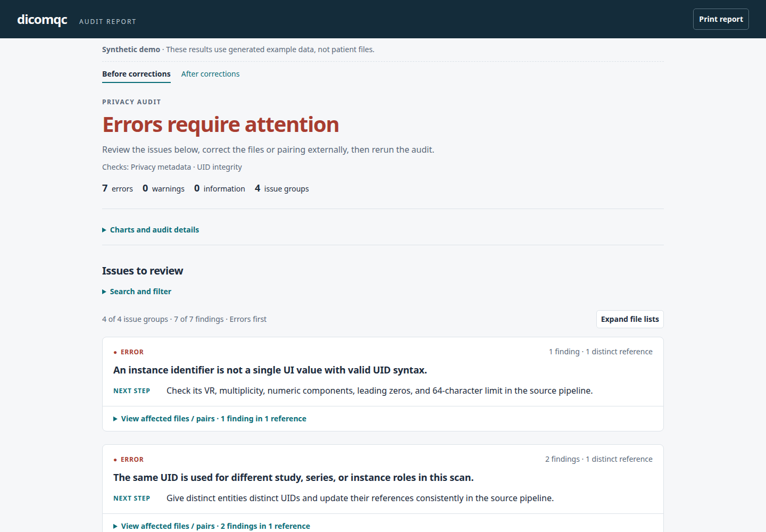Click the '0 warnings' count
766x532 pixels.
(x=163, y=188)
